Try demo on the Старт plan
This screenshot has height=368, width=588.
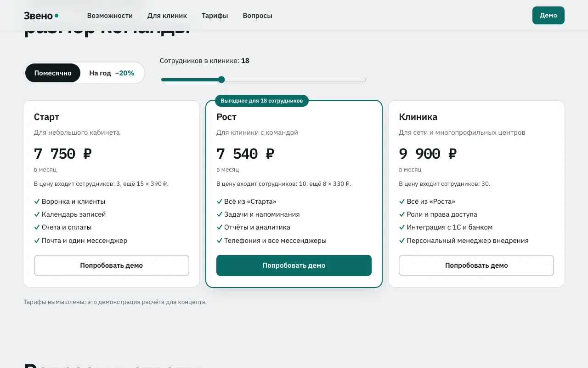pyautogui.click(x=112, y=265)
